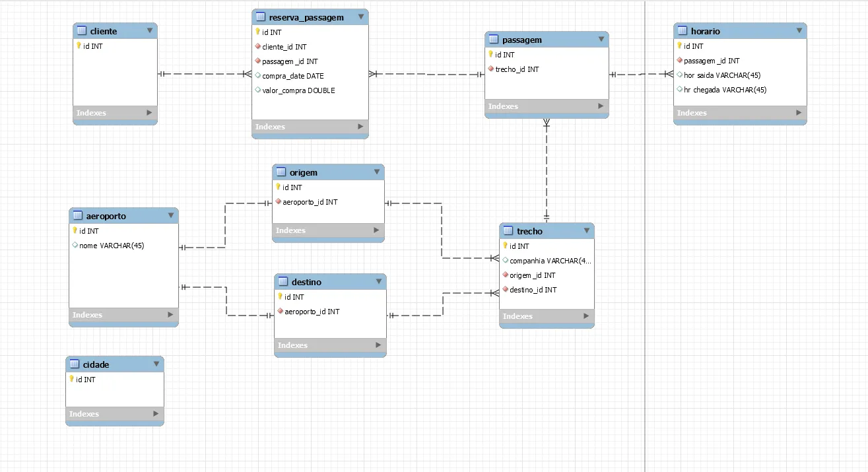Click the red diamond beside destino_id INT

tap(505, 290)
